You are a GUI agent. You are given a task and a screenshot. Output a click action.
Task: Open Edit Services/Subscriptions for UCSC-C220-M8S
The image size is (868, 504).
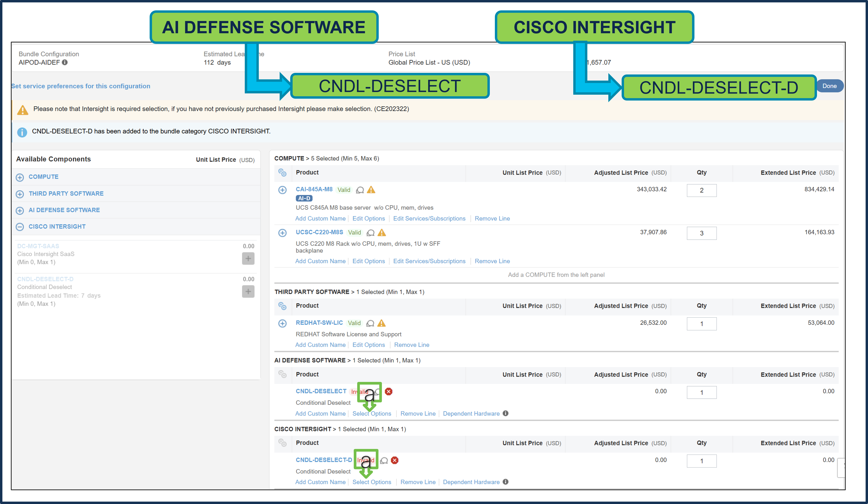coord(429,261)
